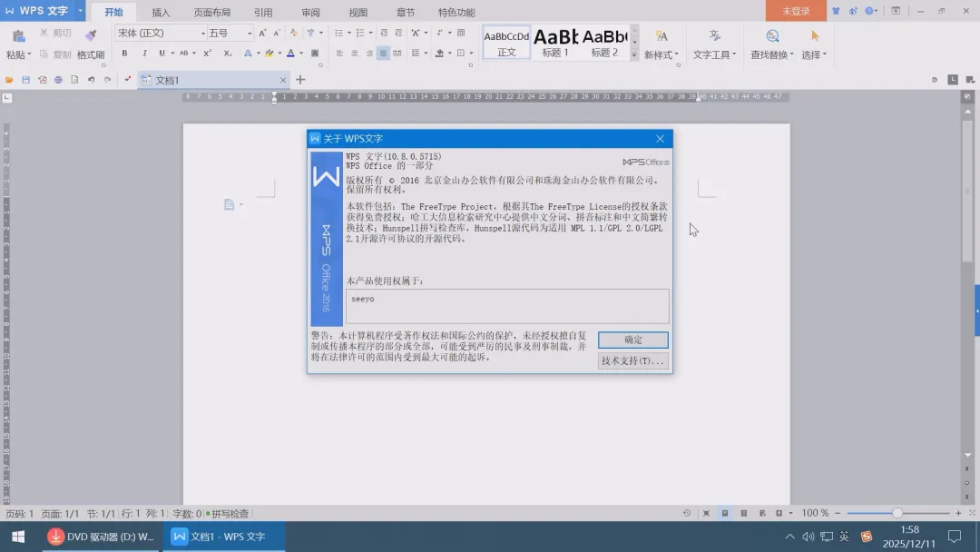Click the undo arrow icon
The height and width of the screenshot is (552, 980).
pos(92,80)
